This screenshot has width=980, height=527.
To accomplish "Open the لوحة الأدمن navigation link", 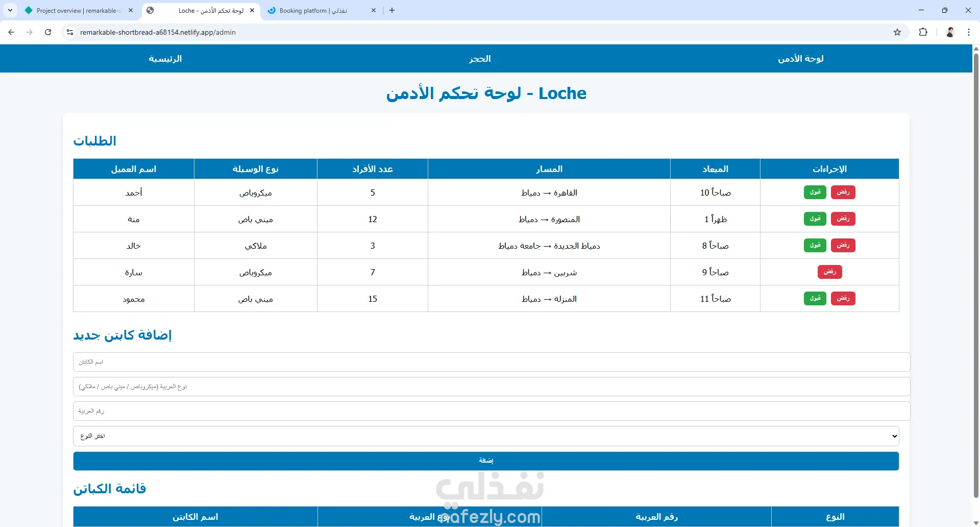I will click(801, 59).
